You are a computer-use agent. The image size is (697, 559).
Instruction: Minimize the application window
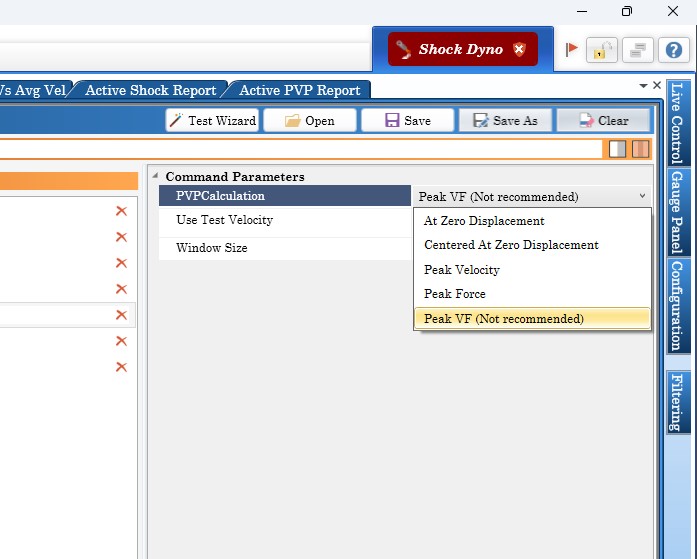(x=582, y=11)
